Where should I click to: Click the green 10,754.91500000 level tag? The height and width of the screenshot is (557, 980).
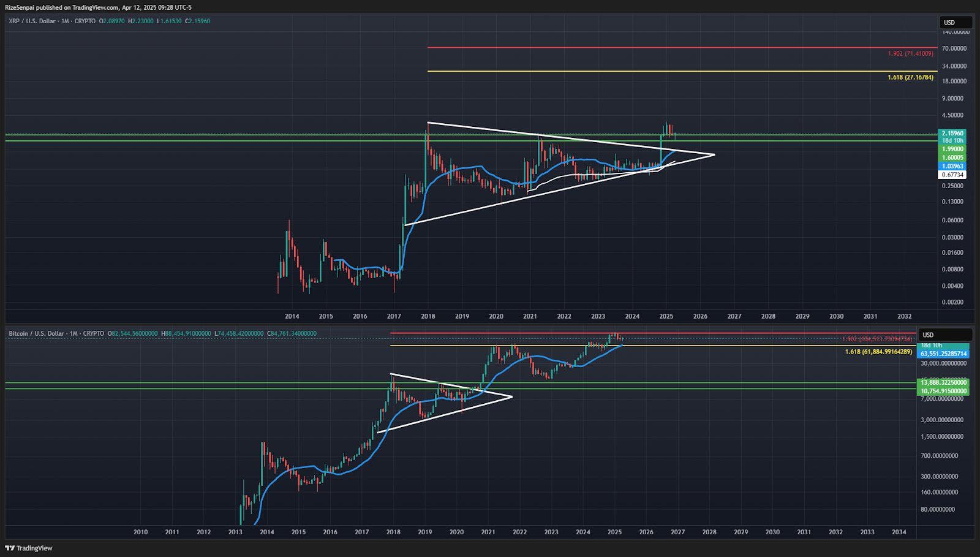tap(943, 391)
